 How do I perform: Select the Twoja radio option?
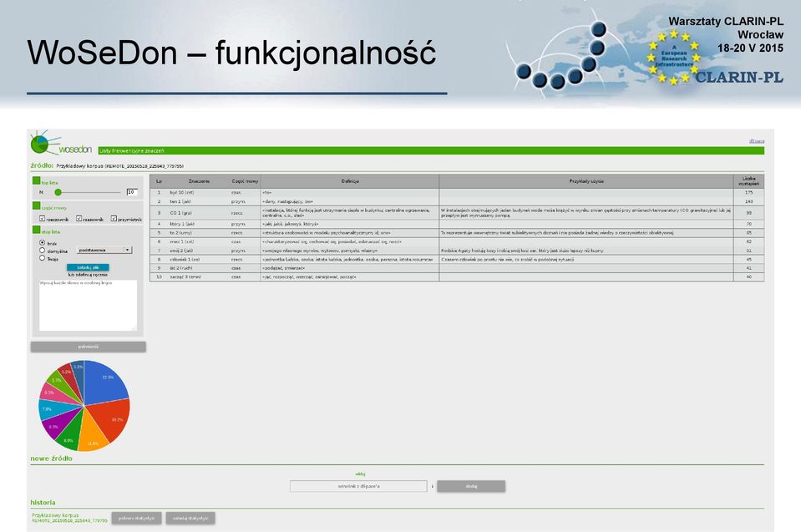click(x=43, y=258)
